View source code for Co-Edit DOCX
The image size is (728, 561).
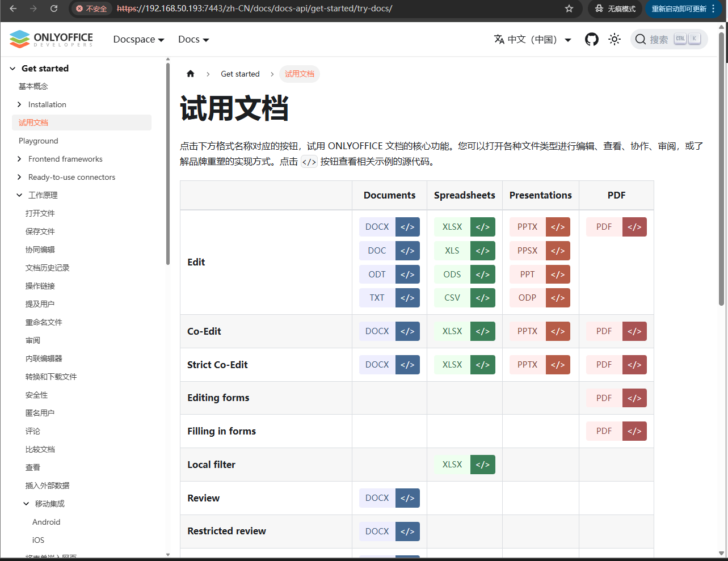[407, 331]
